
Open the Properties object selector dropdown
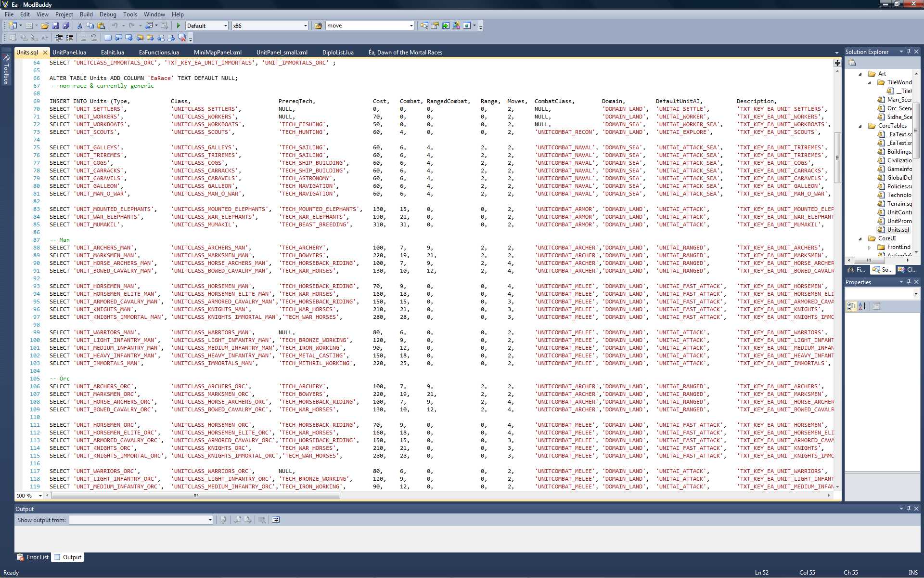coord(915,294)
